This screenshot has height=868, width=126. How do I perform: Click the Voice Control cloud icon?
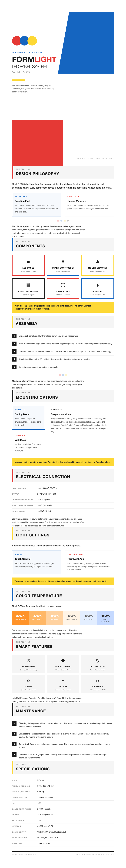point(63,660)
